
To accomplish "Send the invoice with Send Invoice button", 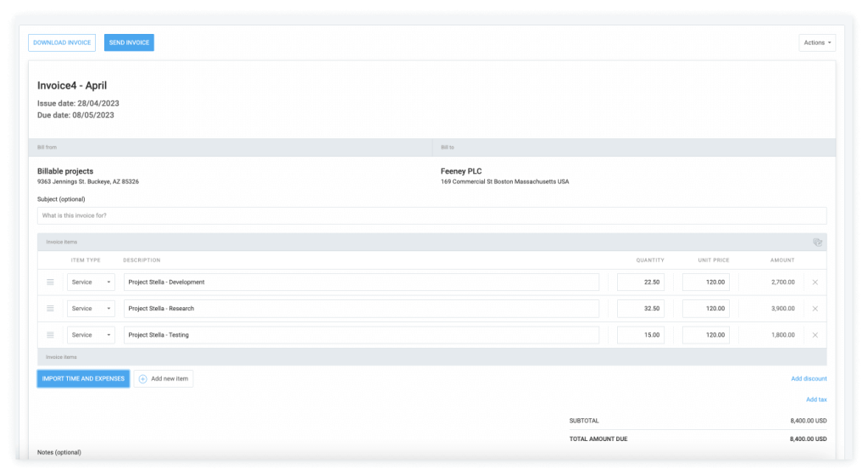I will click(x=129, y=42).
